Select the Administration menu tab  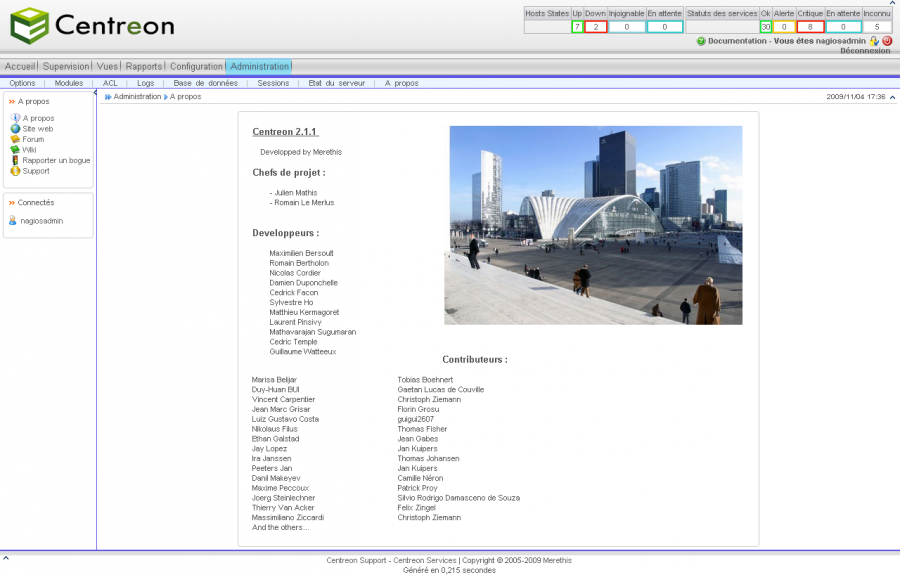pyautogui.click(x=259, y=67)
